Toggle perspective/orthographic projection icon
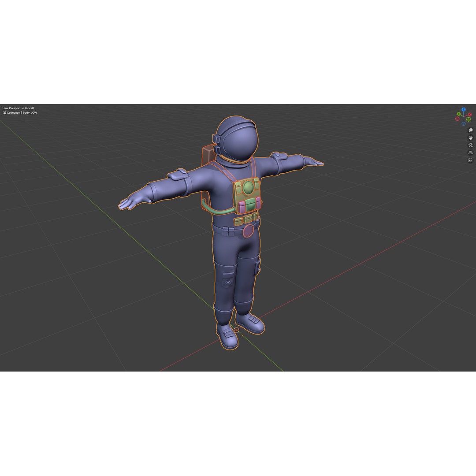The width and height of the screenshot is (476, 476). pos(470,152)
